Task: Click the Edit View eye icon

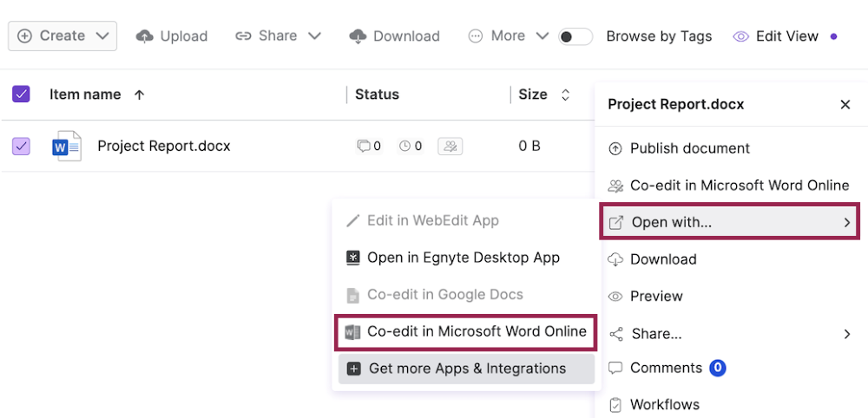Action: [x=740, y=36]
